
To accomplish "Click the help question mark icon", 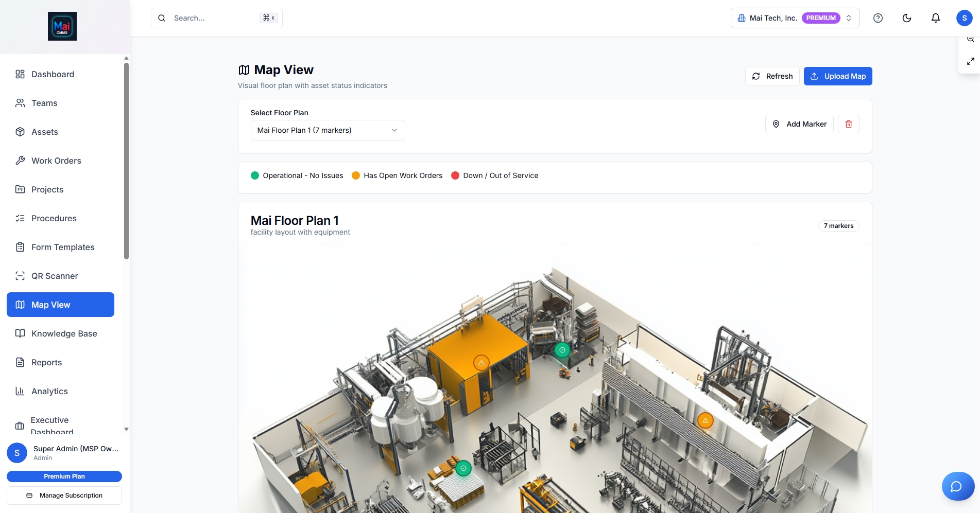I will pos(878,18).
